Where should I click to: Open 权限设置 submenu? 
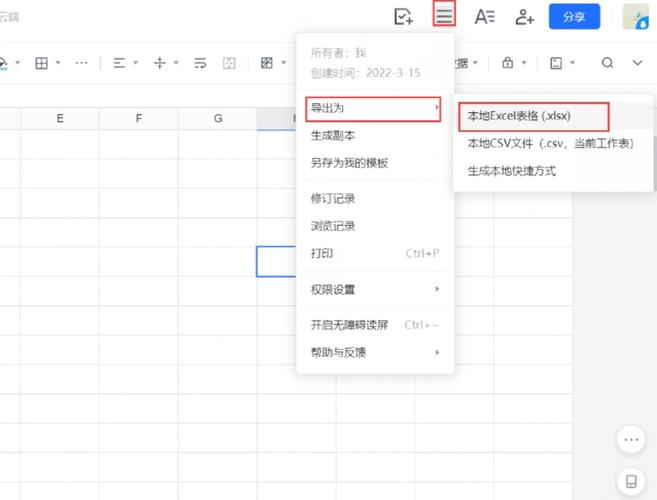click(375, 290)
